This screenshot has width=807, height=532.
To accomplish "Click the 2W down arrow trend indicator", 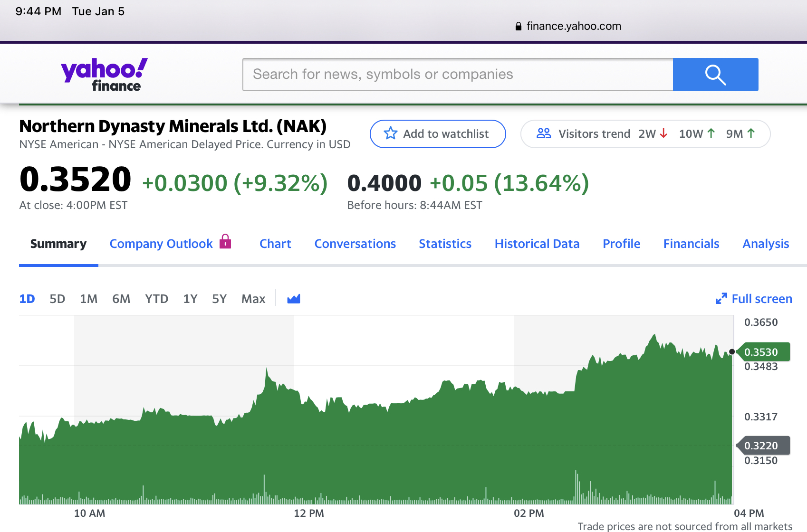I will tap(664, 133).
